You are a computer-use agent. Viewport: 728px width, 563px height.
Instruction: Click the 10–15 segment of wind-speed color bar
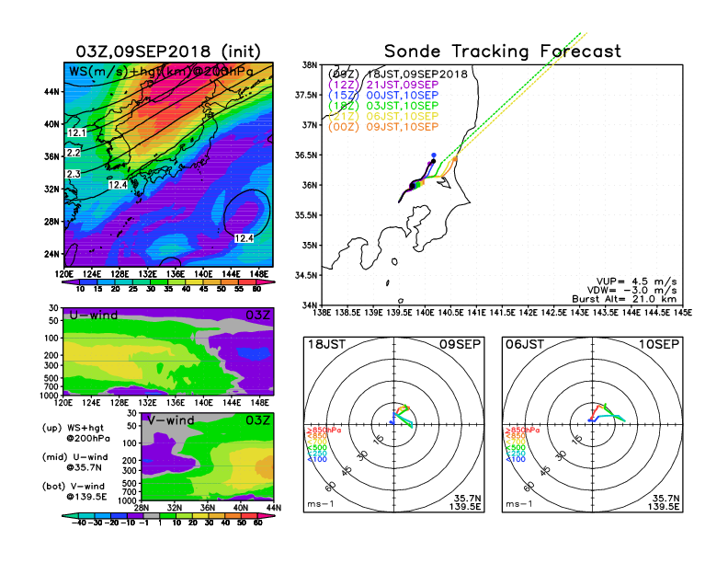(x=88, y=282)
